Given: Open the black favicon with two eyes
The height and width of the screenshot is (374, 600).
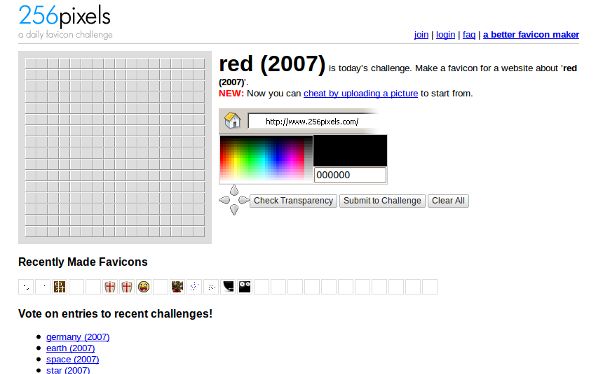Looking at the screenshot, I should point(245,287).
